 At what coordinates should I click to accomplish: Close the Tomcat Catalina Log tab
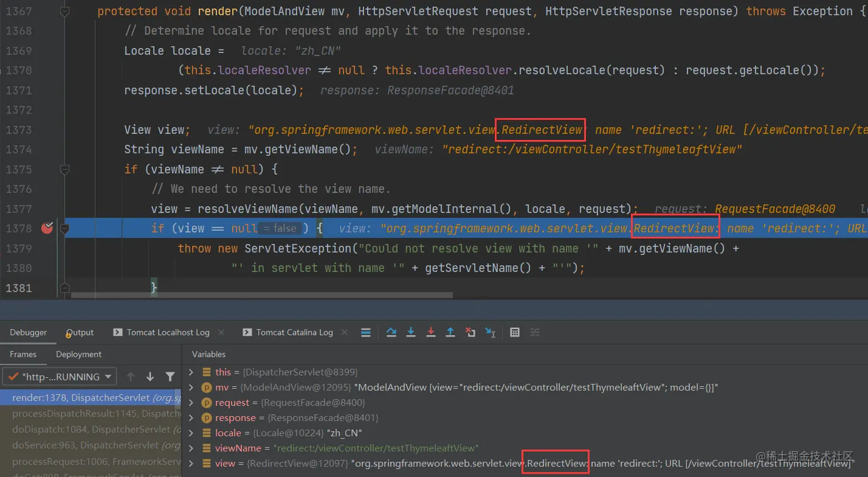(x=345, y=332)
